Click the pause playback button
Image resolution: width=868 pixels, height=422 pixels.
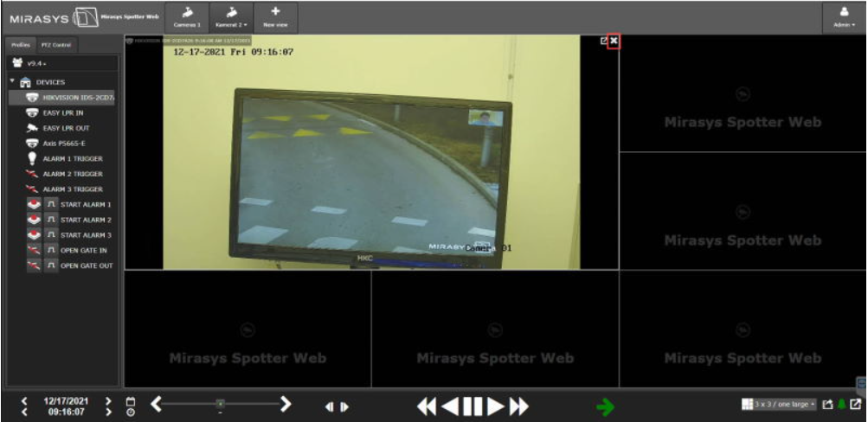pyautogui.click(x=472, y=406)
